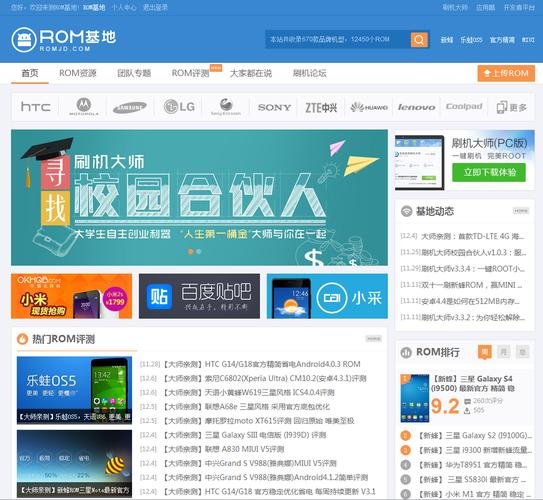543x500 pixels.
Task: Open the 校园合伙人 main banner
Action: pos(199,197)
